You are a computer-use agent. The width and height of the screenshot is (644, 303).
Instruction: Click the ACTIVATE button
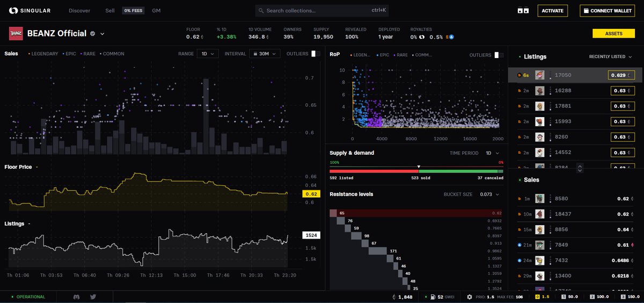pos(552,11)
